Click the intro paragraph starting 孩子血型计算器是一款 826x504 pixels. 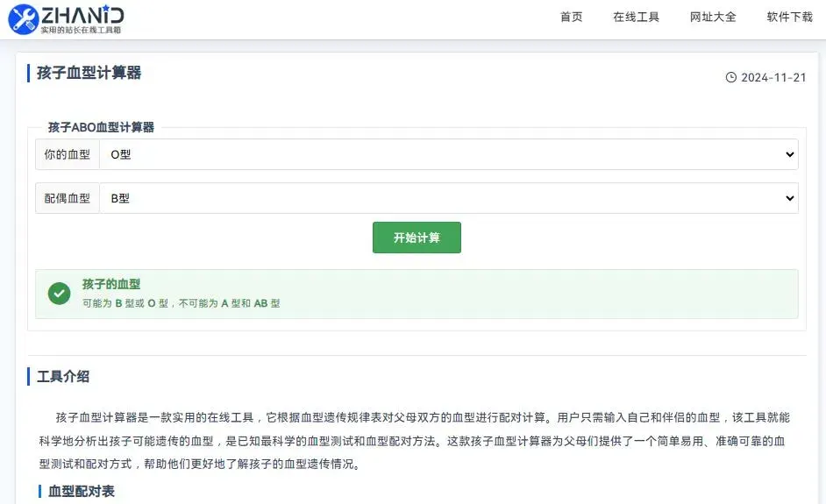tap(415, 441)
